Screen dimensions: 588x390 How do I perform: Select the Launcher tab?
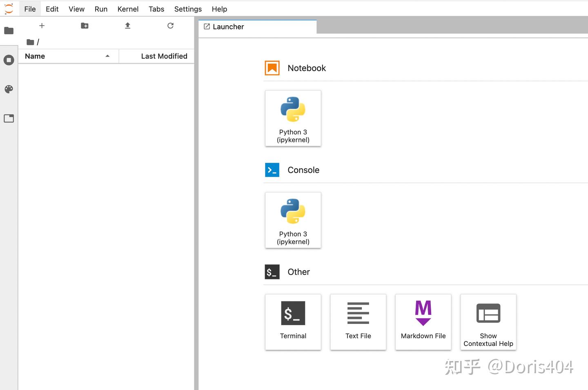click(258, 27)
